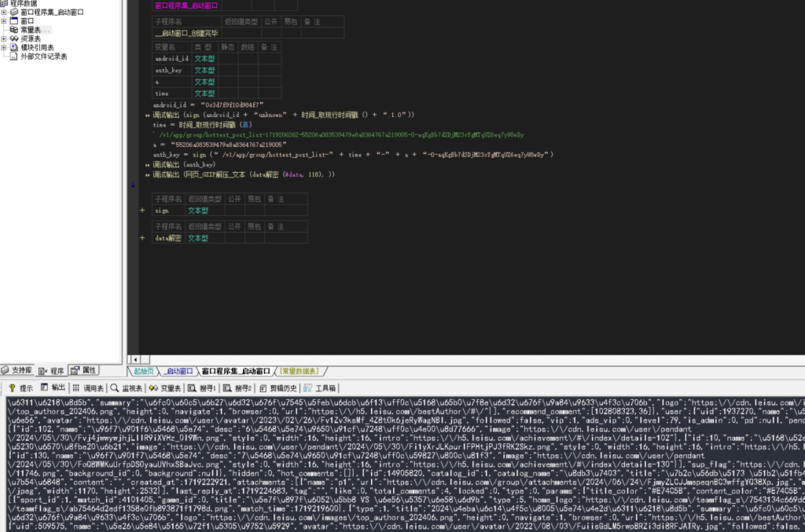Viewport: 805px width, 532px height.
Task: Open the 起始页 editor tab
Action: coord(144,371)
